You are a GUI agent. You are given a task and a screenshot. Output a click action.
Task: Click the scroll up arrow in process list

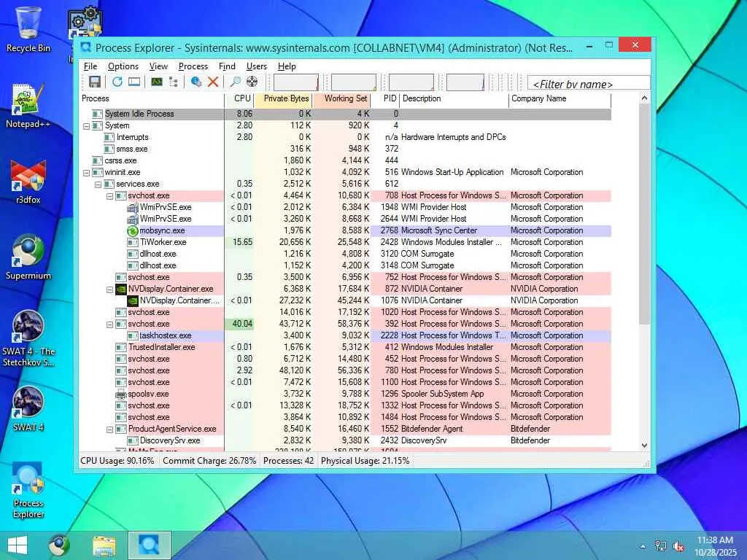coord(644,98)
